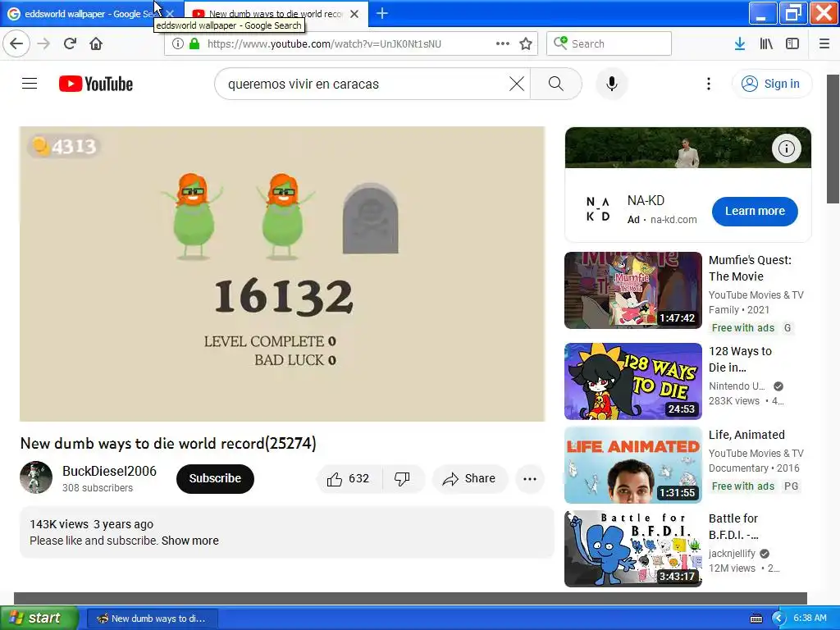Image resolution: width=840 pixels, height=630 pixels.
Task: Click na-kd.com ad link text
Action: [673, 220]
